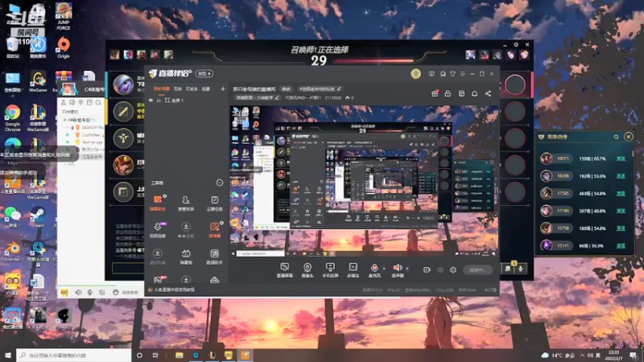The width and height of the screenshot is (644, 362).
Task: Click the Windows taskbar search box
Action: click(74, 355)
